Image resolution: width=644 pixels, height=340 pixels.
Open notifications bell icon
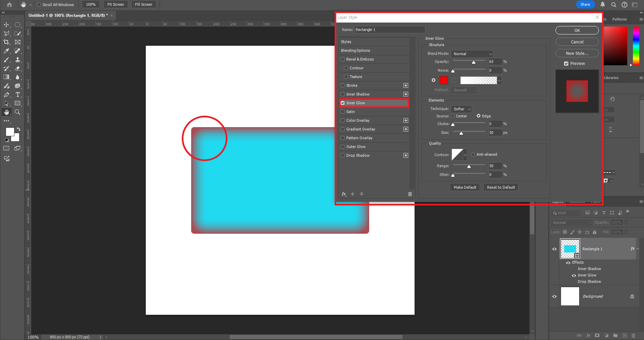pos(603,5)
